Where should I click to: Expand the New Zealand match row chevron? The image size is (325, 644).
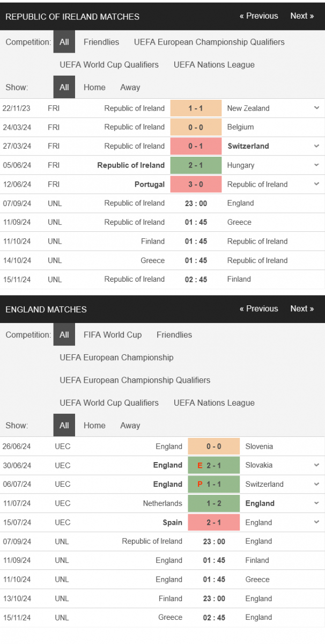click(316, 108)
